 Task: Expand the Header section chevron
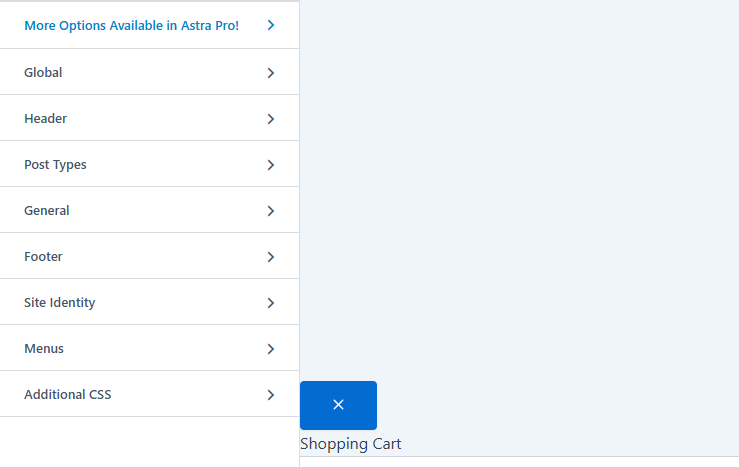(271, 119)
